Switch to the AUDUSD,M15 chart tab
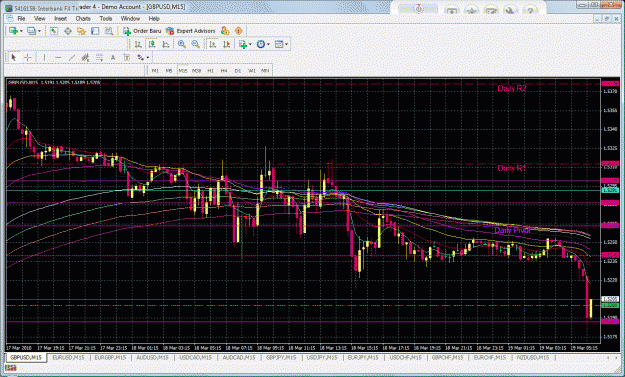625x377 pixels. pyautogui.click(x=152, y=357)
